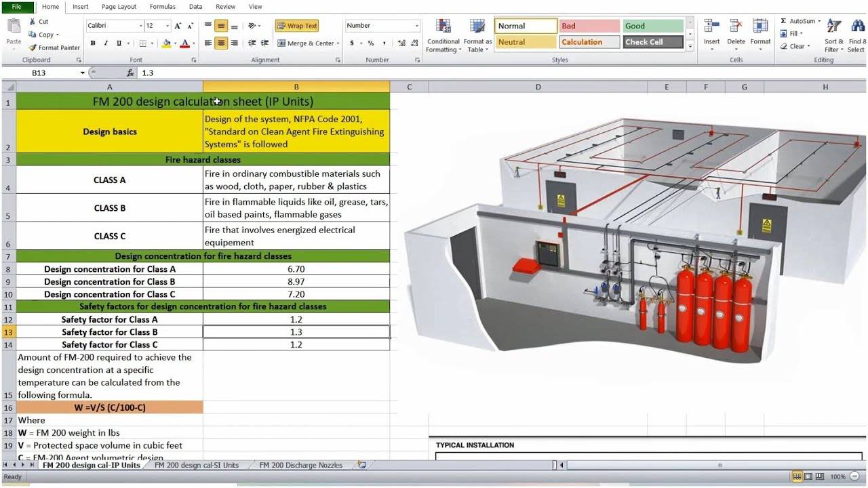Open the FM 200 Discharge Nozzles sheet
The image size is (868, 488).
302,465
